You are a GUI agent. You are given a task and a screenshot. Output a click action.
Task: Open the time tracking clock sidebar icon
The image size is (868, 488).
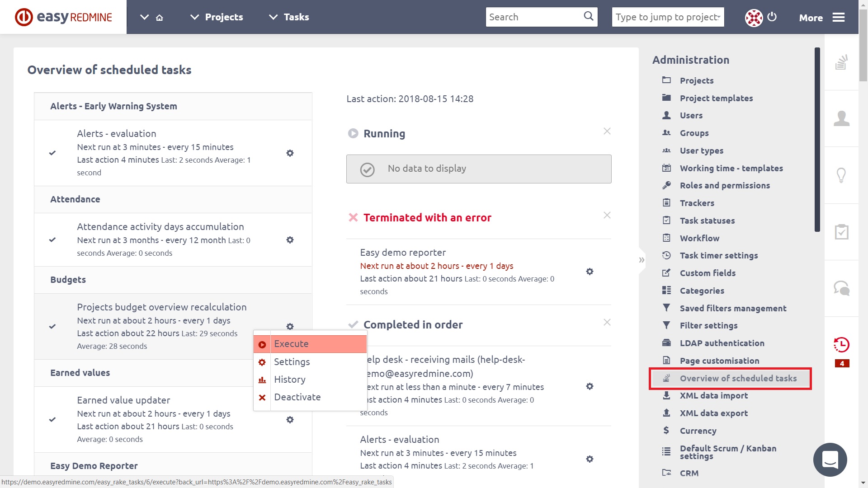[x=841, y=345]
